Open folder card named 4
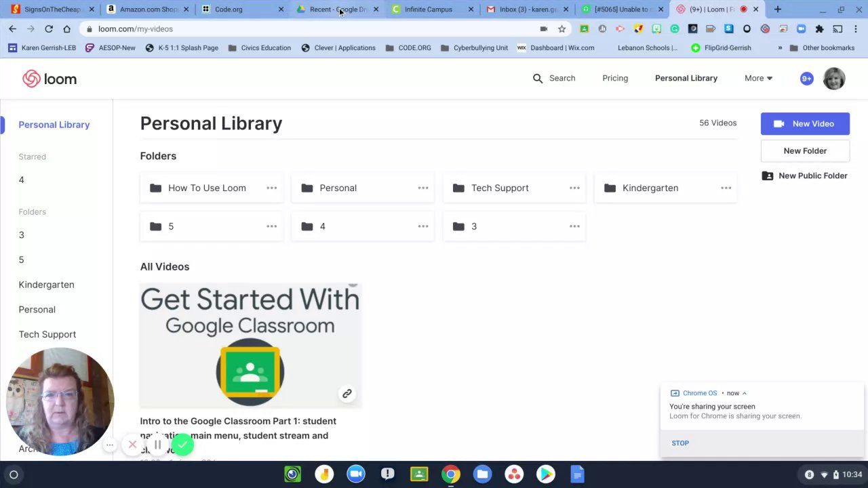This screenshot has width=868, height=488. [x=363, y=226]
